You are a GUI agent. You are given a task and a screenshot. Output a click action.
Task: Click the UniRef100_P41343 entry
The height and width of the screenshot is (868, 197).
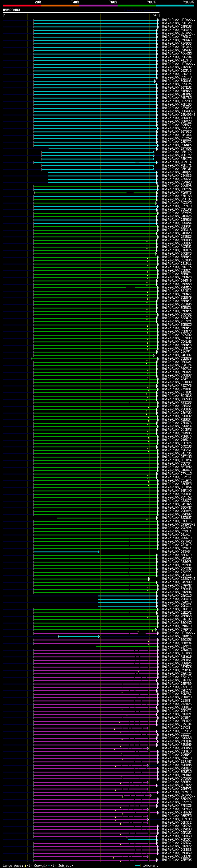(x=177, y=60)
